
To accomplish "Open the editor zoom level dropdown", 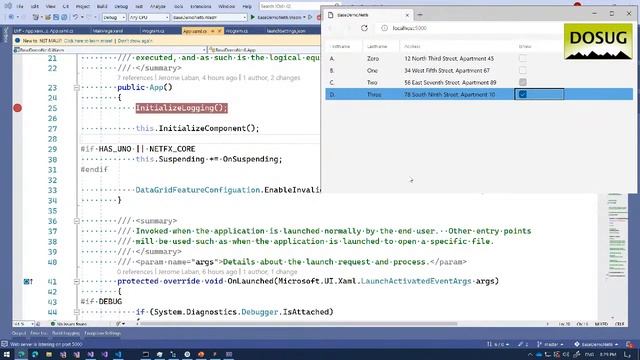I will [x=24, y=324].
